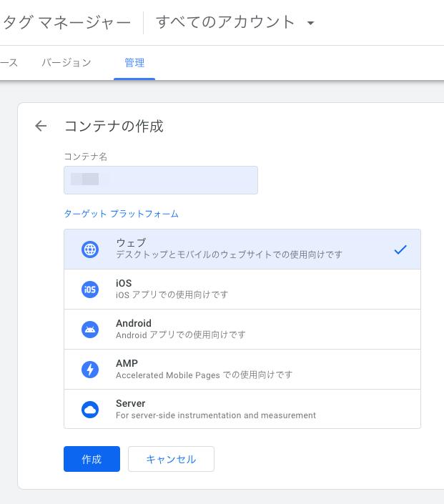
Task: Click the コンテナ名 input field
Action: click(161, 180)
